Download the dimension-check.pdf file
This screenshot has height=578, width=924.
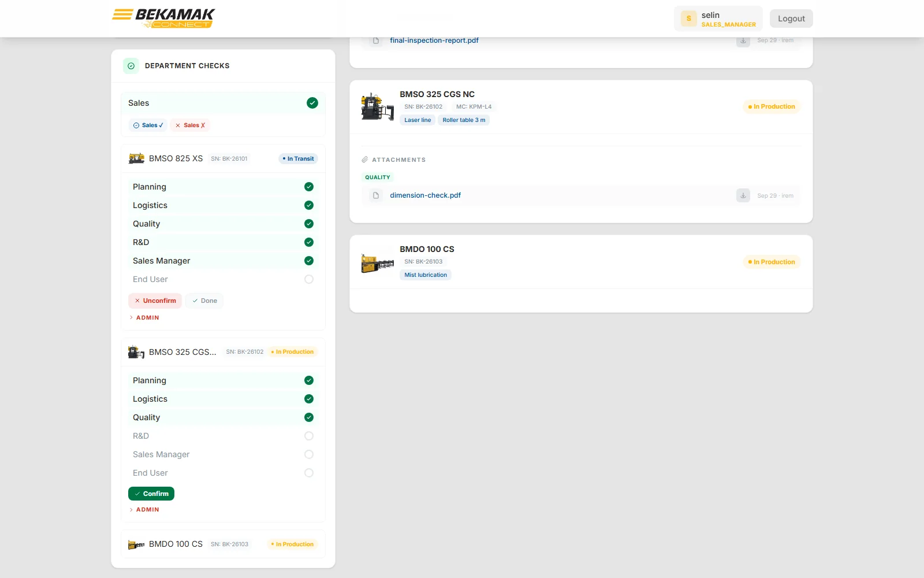[x=743, y=195]
